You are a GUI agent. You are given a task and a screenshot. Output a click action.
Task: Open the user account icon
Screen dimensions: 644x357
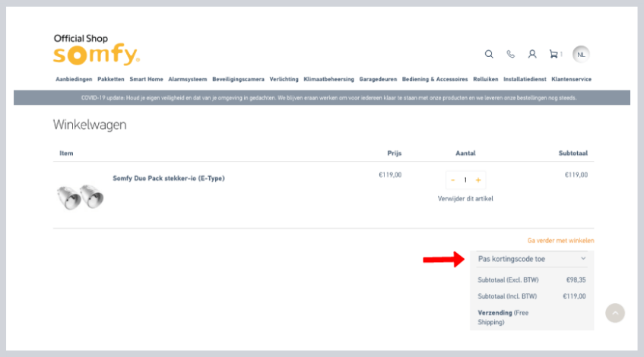point(532,54)
